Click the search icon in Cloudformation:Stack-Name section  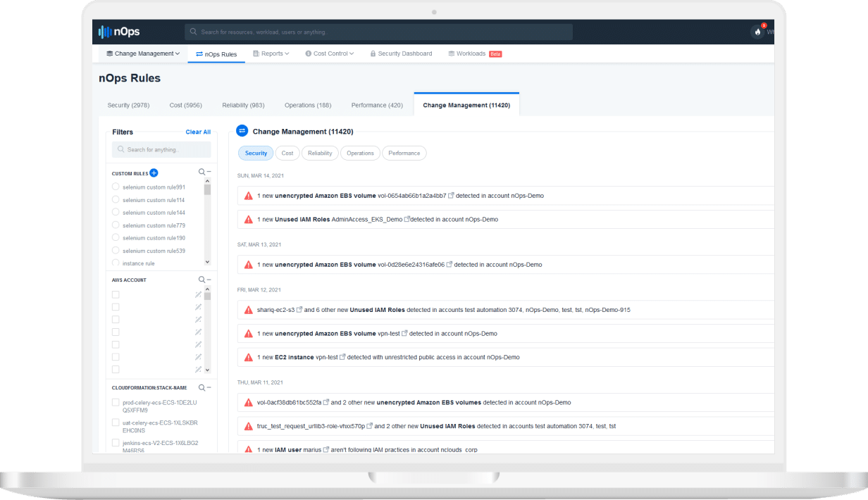click(x=201, y=387)
